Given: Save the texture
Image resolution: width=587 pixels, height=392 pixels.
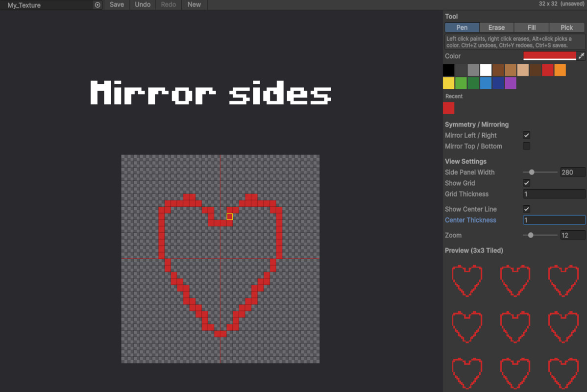Looking at the screenshot, I should [x=117, y=4].
